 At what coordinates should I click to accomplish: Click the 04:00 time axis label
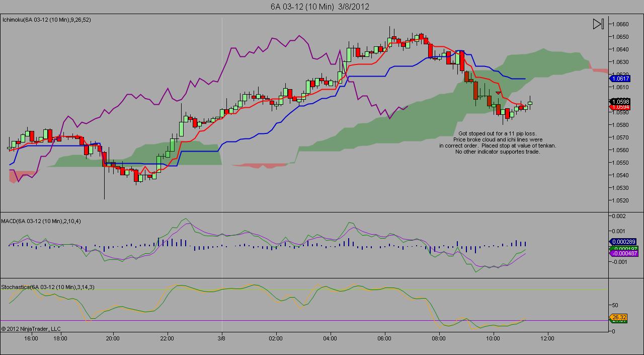point(330,338)
